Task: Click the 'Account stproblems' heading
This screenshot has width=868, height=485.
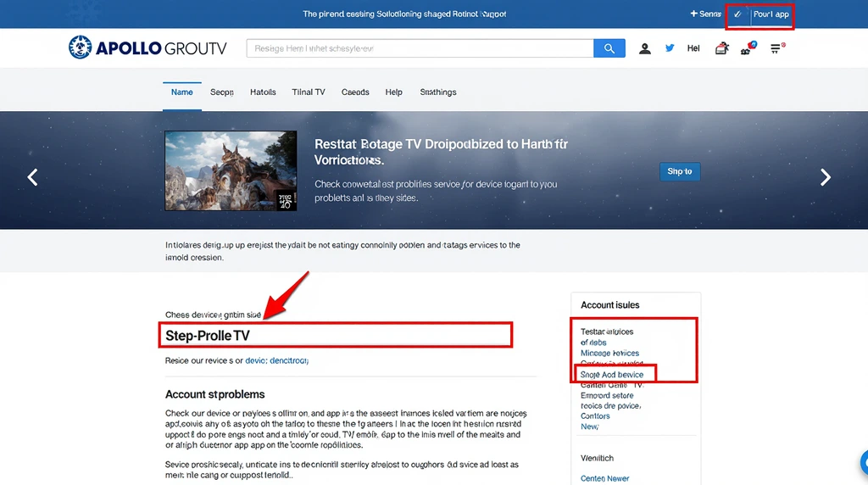Action: click(214, 394)
